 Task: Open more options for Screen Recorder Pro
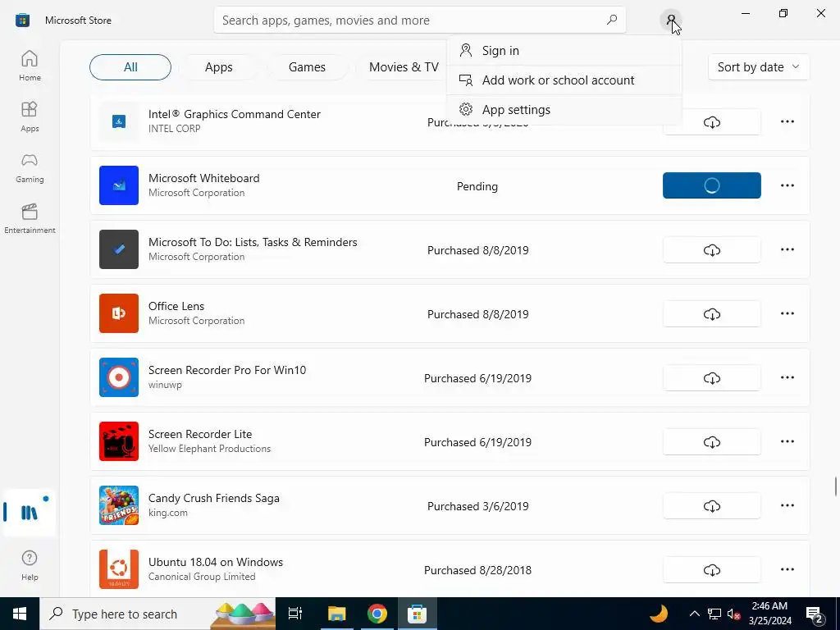(x=787, y=377)
